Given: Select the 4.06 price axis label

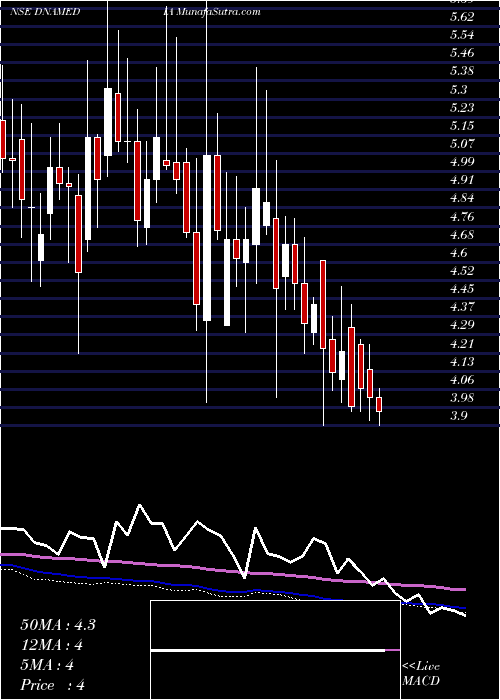Looking at the screenshot, I should click(462, 380).
